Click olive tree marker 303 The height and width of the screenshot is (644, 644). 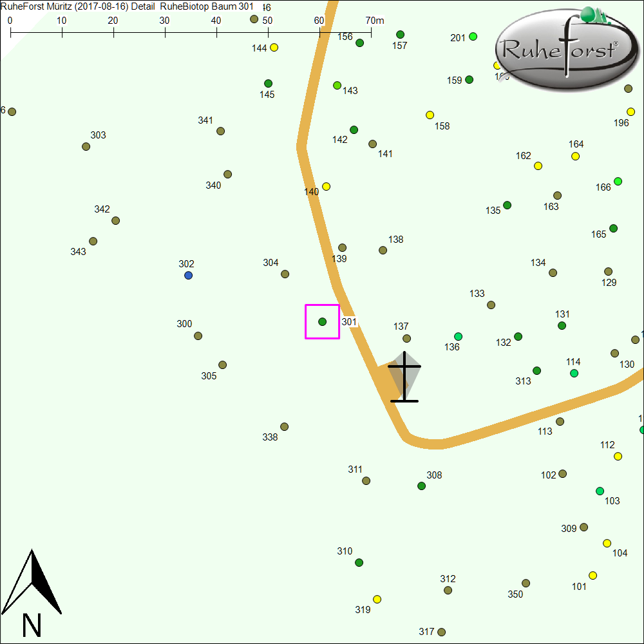click(86, 147)
